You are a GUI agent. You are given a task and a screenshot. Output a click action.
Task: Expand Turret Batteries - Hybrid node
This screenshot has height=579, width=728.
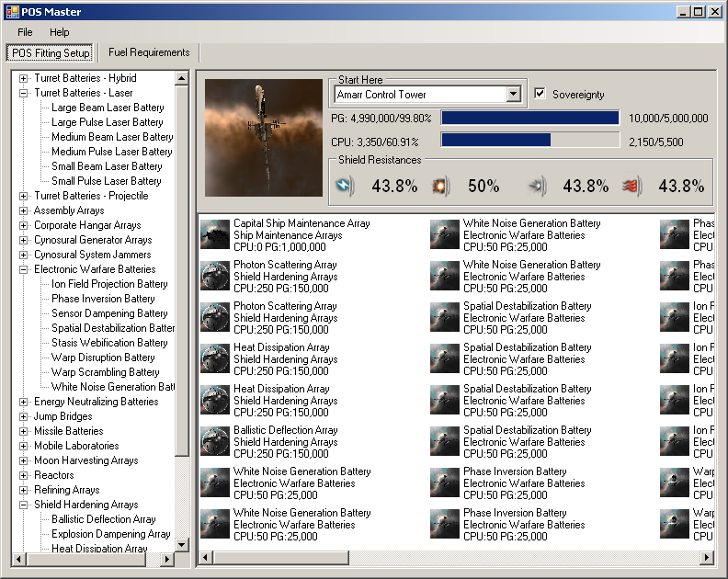23,78
